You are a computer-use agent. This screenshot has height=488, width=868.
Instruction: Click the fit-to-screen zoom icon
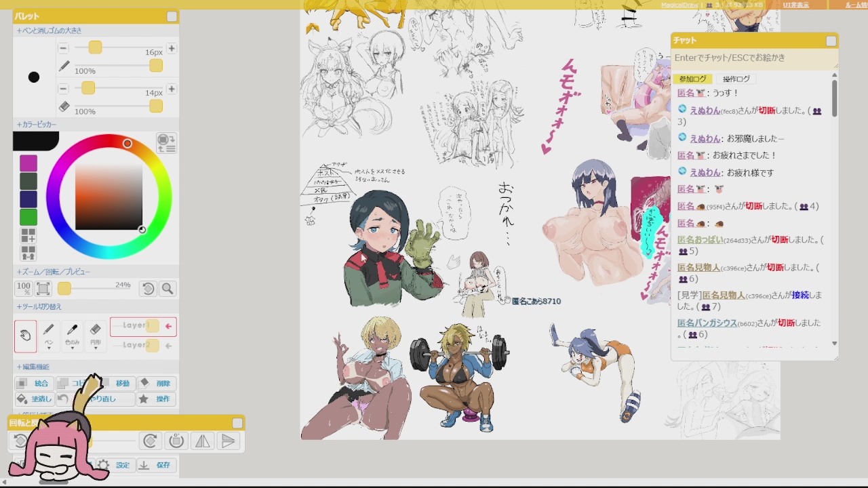click(x=43, y=289)
